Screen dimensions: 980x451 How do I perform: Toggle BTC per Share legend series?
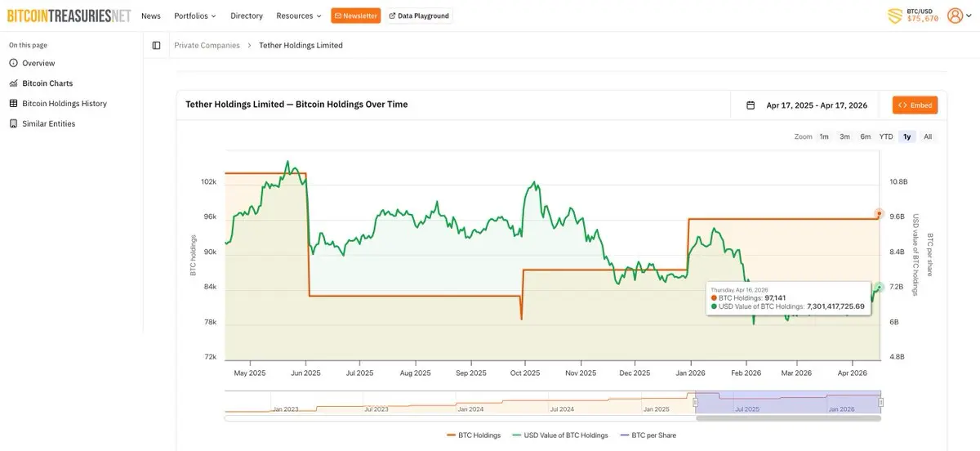648,435
